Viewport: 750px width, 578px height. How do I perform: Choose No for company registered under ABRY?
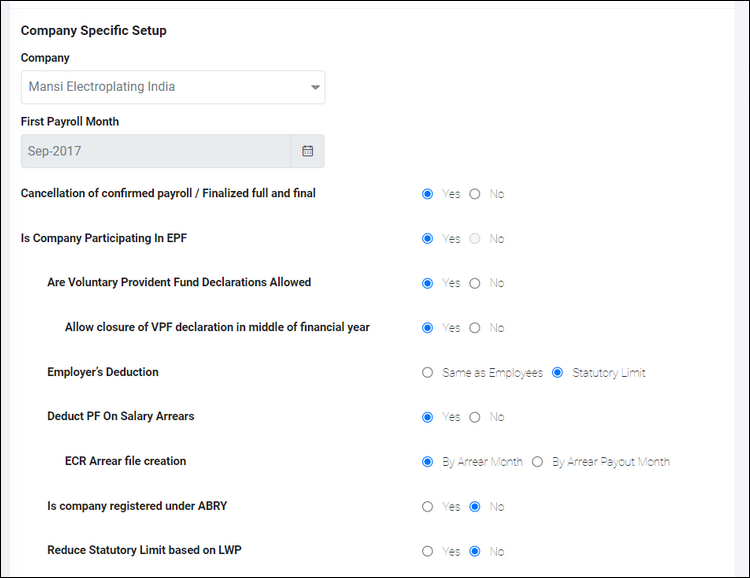click(x=475, y=507)
